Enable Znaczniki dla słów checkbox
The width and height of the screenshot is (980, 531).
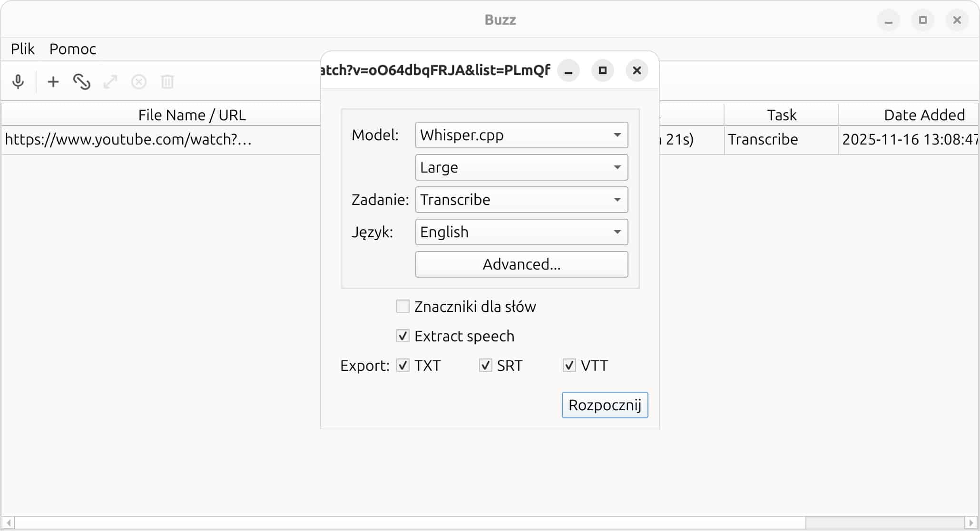pyautogui.click(x=403, y=306)
